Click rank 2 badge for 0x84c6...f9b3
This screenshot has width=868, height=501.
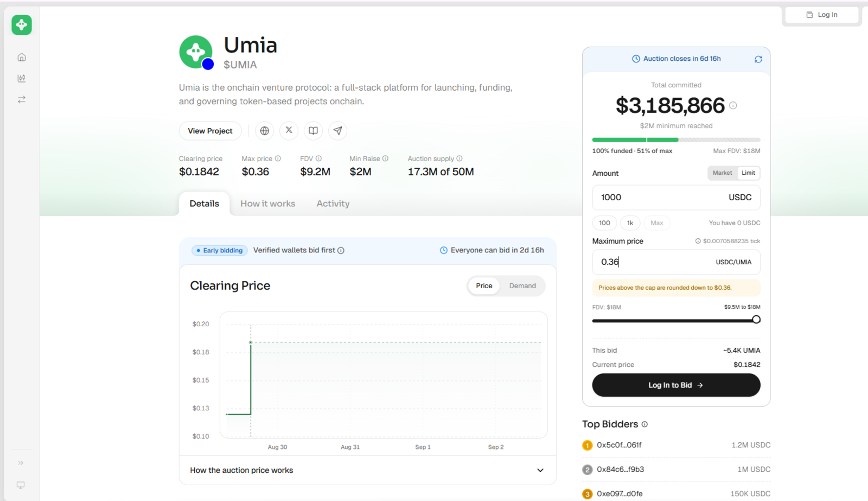587,470
